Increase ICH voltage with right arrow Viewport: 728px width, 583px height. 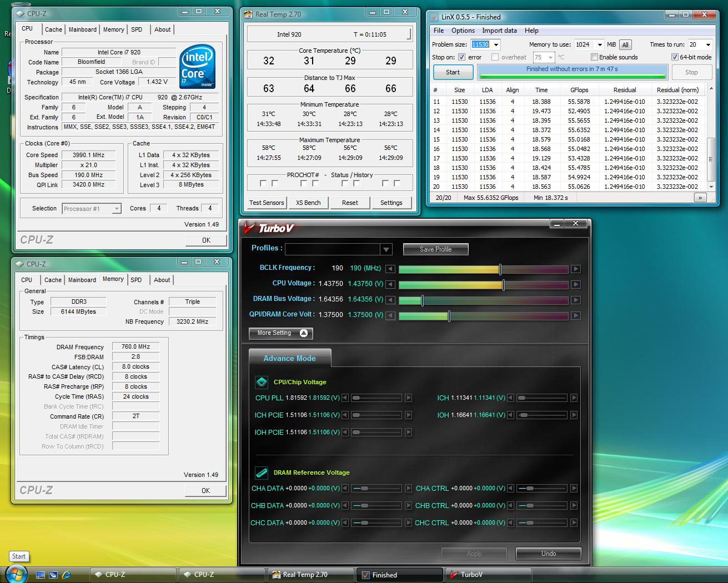click(x=574, y=398)
